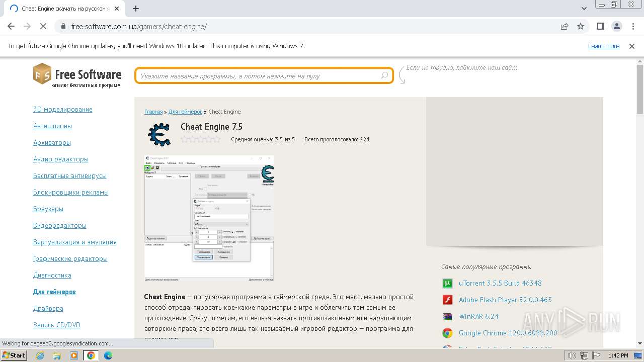644x362 pixels.
Task: Select the Для геймеров sidebar category
Action: [54, 292]
